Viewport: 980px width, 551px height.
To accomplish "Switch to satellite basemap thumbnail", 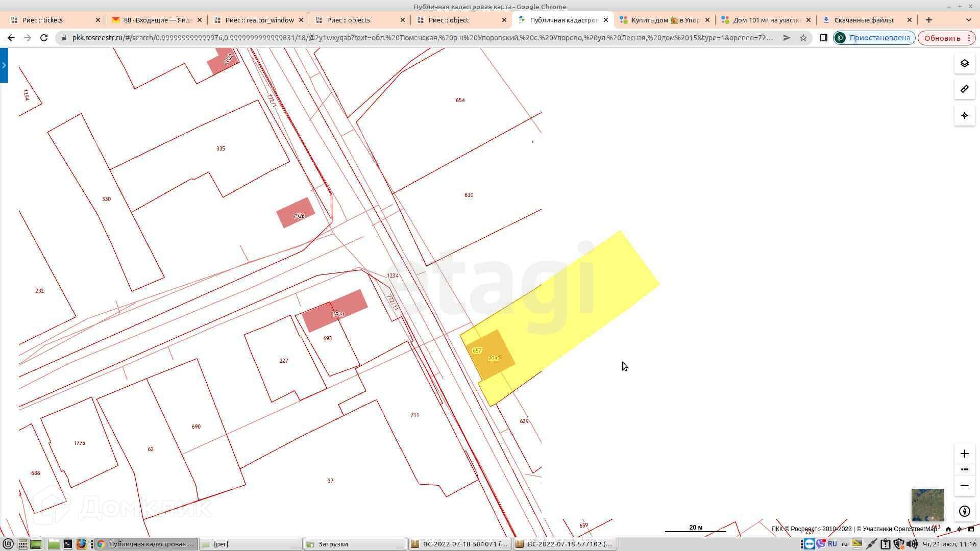I will (927, 505).
